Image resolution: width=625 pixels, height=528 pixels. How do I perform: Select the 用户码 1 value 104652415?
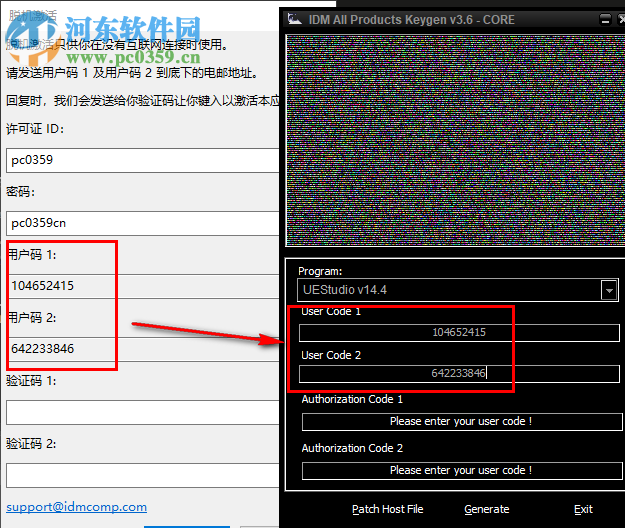click(42, 286)
